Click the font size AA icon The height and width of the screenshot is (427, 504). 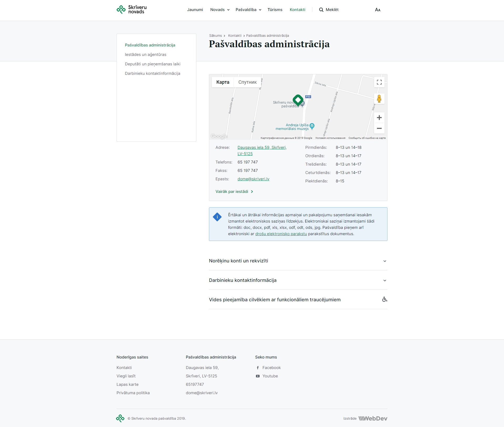coord(377,10)
